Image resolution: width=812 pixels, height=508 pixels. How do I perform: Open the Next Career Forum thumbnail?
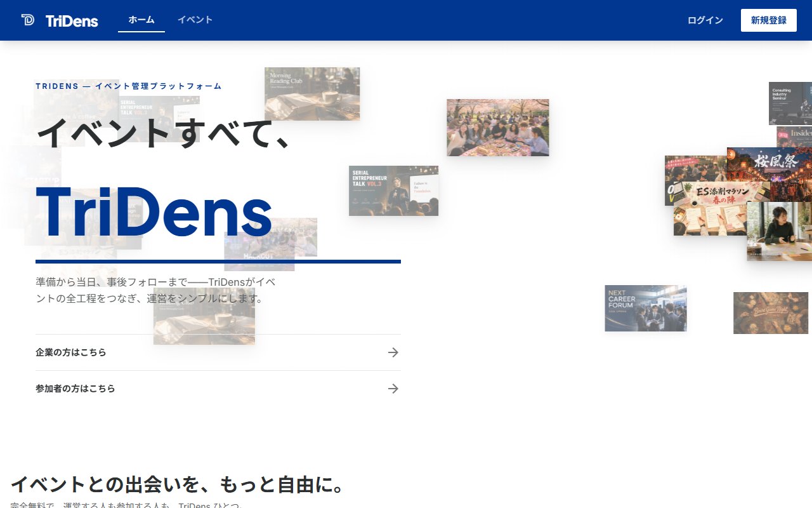[646, 308]
